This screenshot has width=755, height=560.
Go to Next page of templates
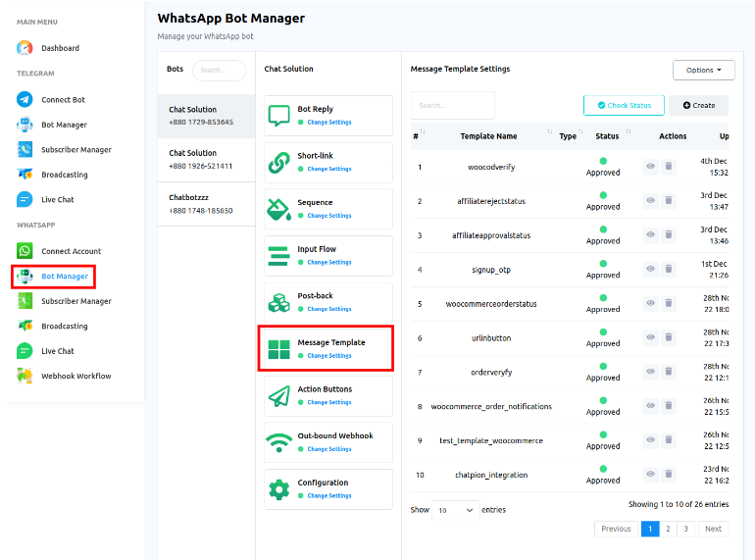pyautogui.click(x=713, y=529)
